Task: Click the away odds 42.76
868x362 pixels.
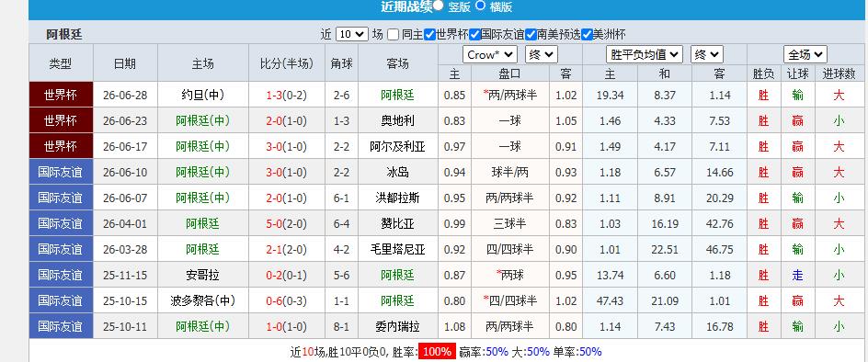Action: 720,223
